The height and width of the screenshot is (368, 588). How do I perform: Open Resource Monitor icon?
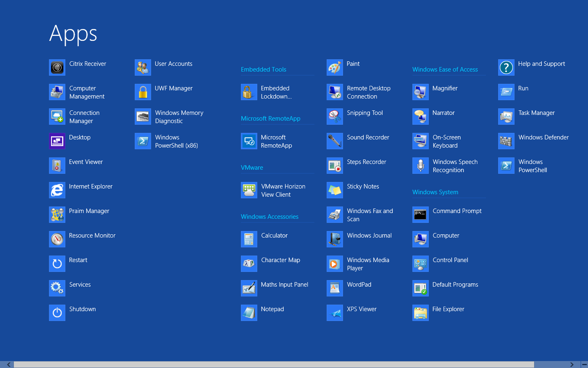click(x=57, y=239)
